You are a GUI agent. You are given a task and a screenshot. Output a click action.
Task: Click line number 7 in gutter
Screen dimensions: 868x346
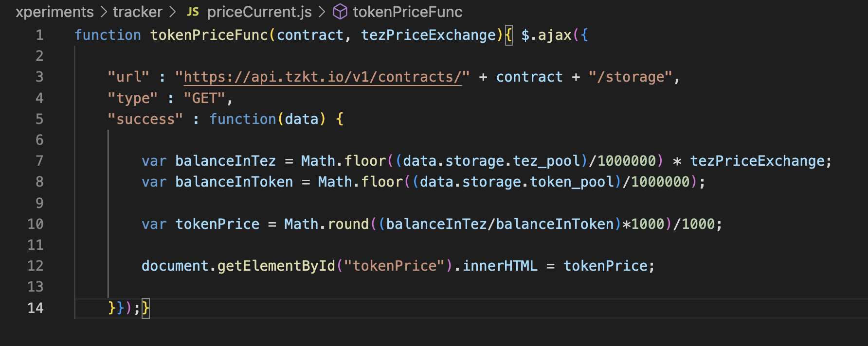39,161
